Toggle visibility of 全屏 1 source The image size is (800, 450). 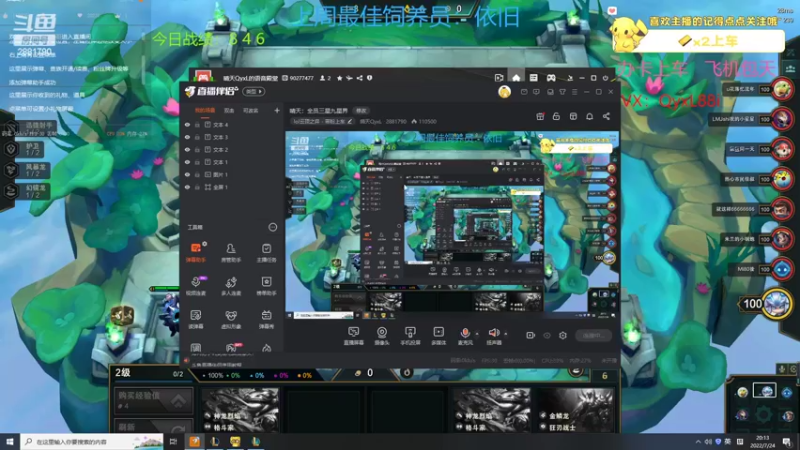pyautogui.click(x=187, y=187)
